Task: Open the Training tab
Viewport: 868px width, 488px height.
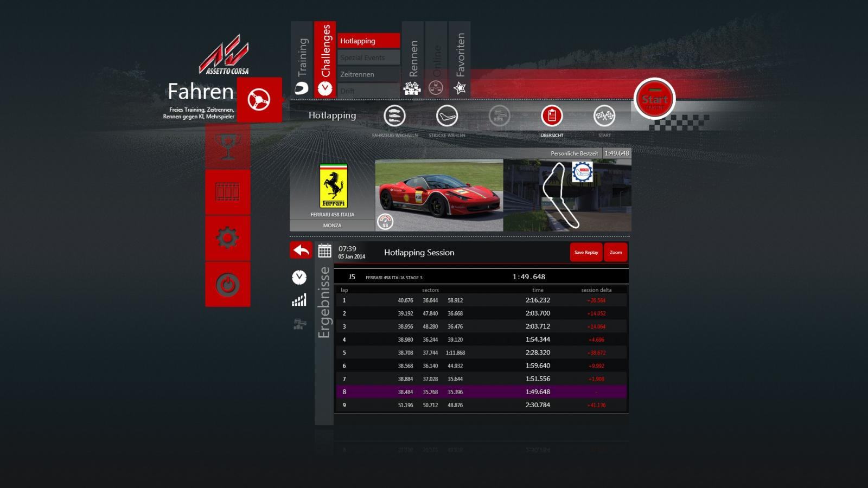Action: point(302,60)
